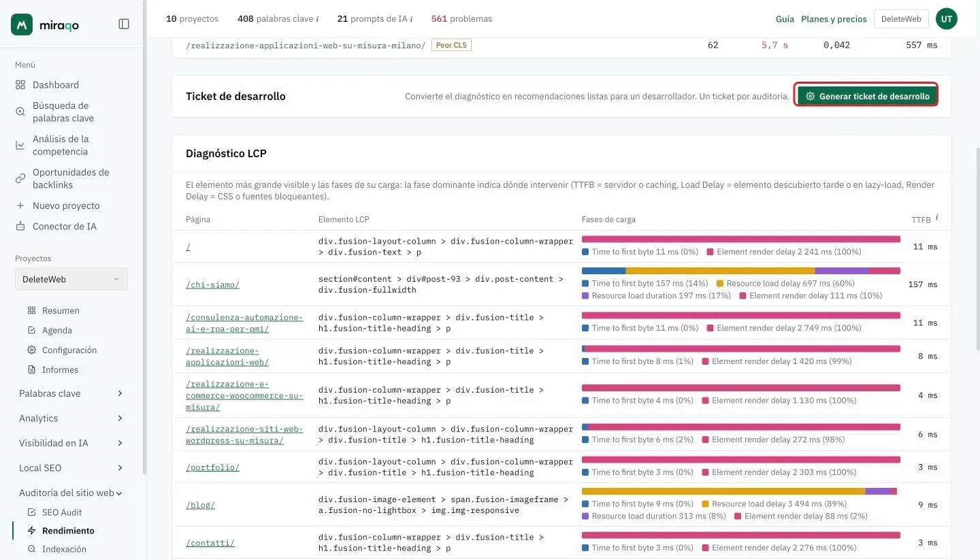Open Planes y precios link
The image size is (980, 560).
point(834,19)
